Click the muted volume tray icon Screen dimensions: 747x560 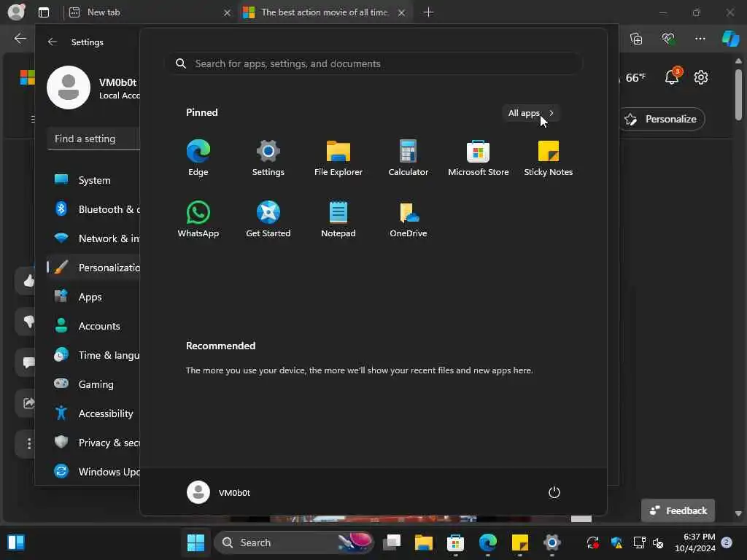point(659,542)
